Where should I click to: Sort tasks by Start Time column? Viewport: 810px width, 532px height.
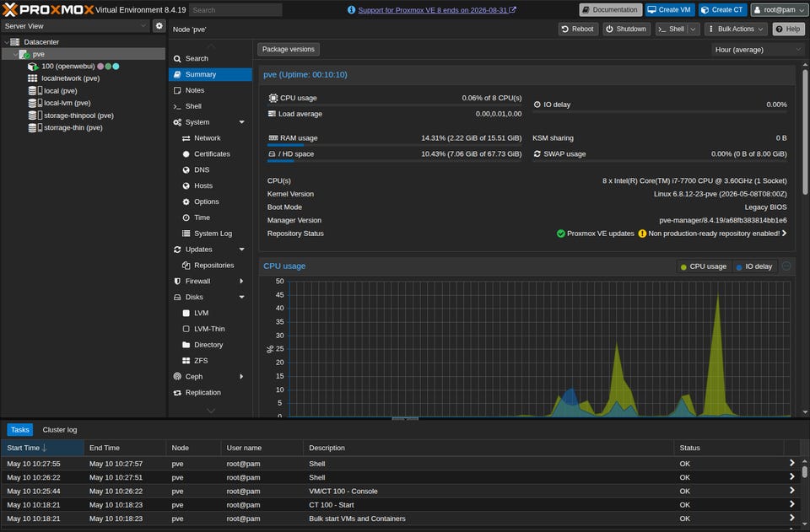pyautogui.click(x=42, y=448)
